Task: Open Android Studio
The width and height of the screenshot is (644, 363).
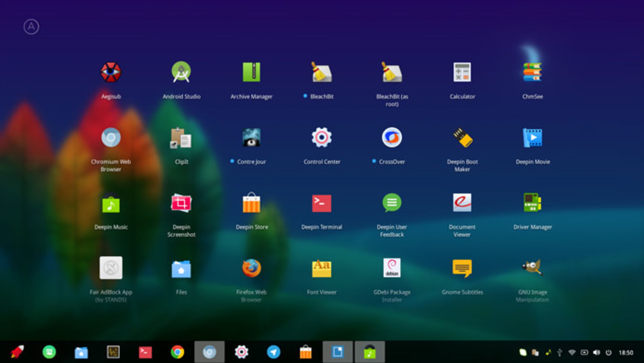Action: 181,72
